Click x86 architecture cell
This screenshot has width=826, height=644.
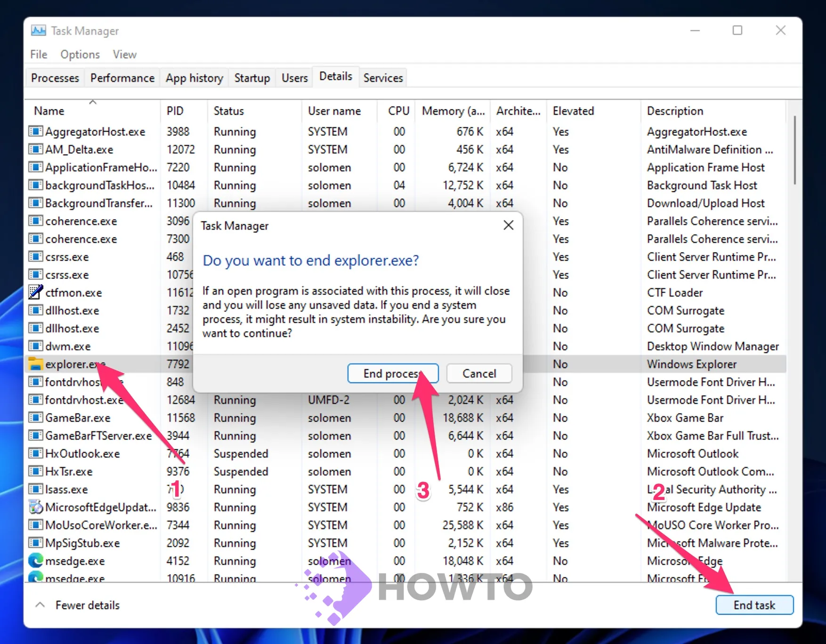point(504,507)
